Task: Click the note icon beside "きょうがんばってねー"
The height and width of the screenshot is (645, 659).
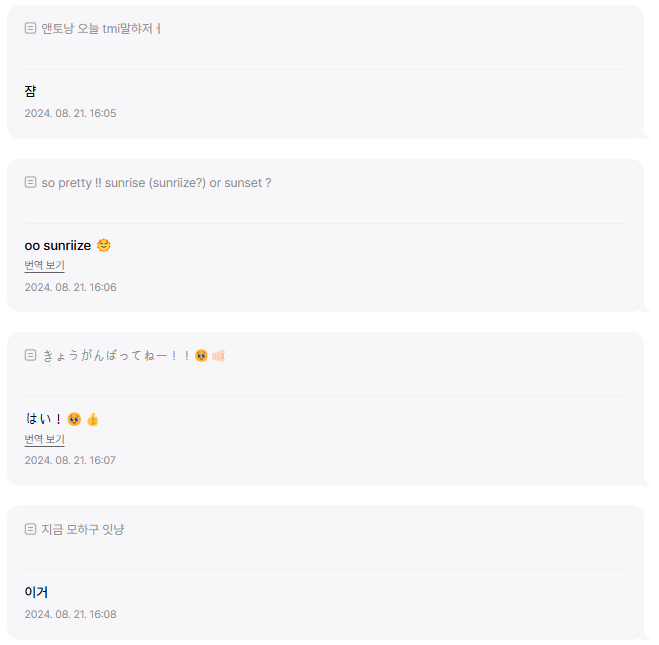Action: (x=30, y=355)
